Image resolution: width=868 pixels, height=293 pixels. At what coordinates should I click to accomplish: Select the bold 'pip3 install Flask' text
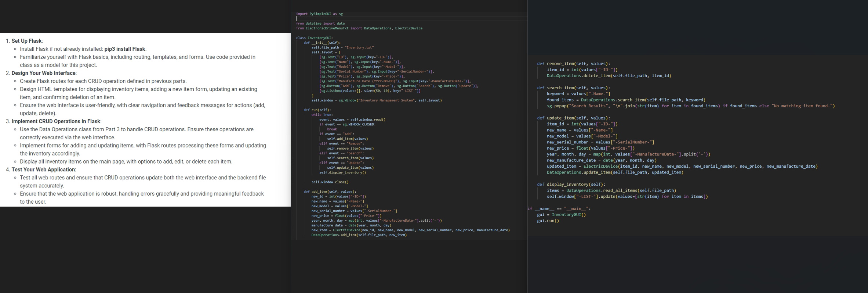(125, 49)
